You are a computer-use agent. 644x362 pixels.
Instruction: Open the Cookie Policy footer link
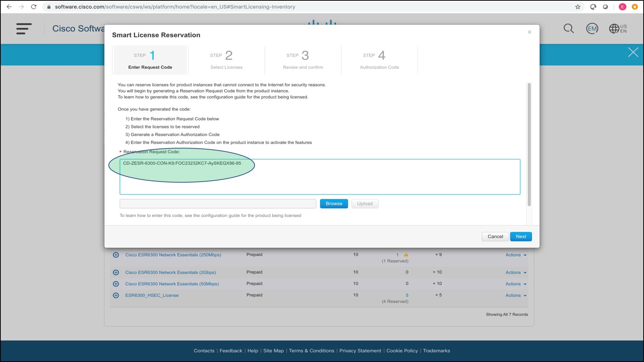(402, 351)
